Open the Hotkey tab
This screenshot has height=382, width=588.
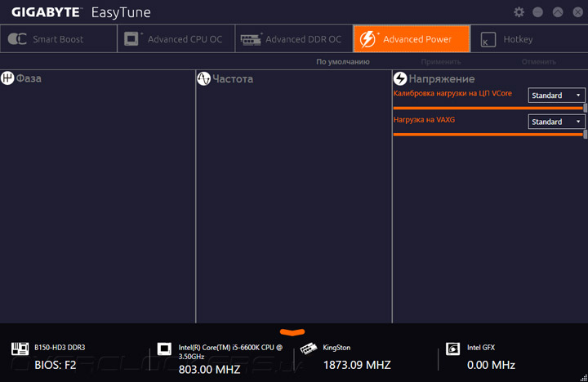529,39
